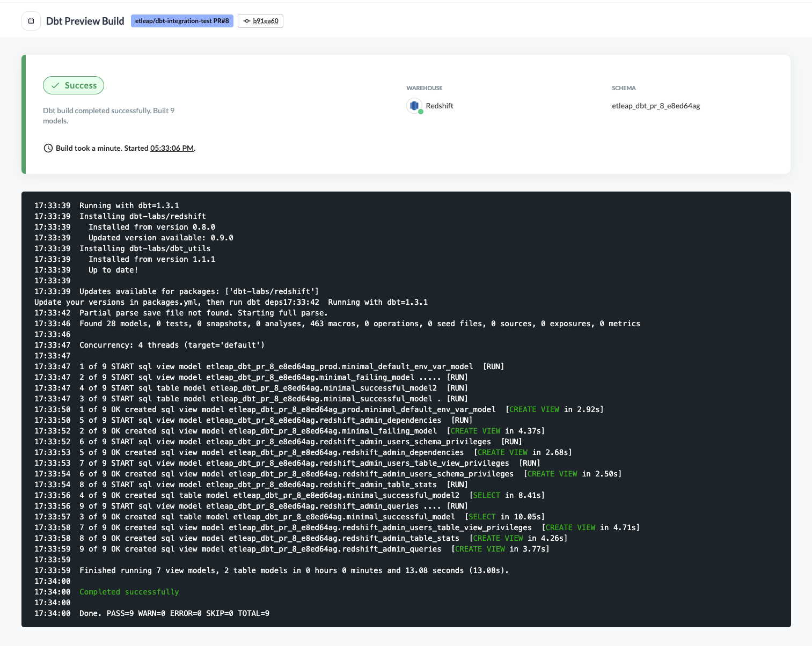The width and height of the screenshot is (812, 646).
Task: Click the SCHEMA column heading
Action: (x=624, y=88)
